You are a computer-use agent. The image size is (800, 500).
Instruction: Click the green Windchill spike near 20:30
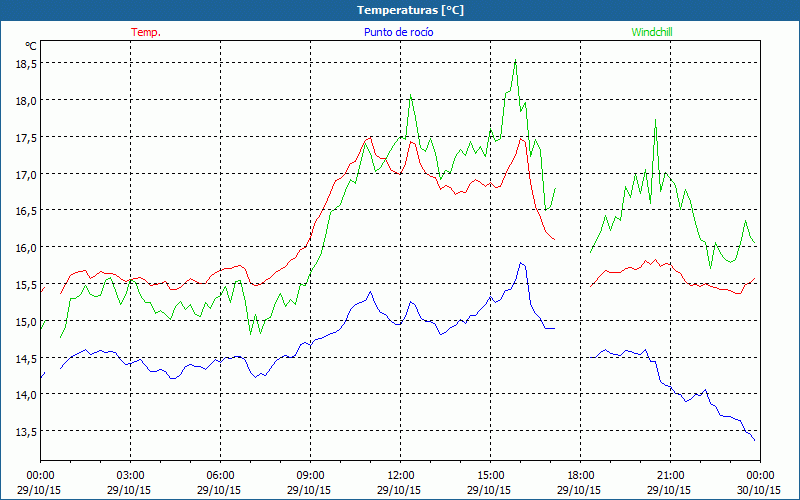[x=655, y=120]
